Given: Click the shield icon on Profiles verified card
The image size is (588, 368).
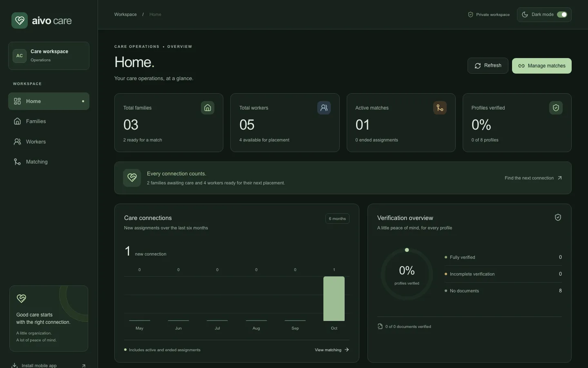Looking at the screenshot, I should tap(556, 108).
